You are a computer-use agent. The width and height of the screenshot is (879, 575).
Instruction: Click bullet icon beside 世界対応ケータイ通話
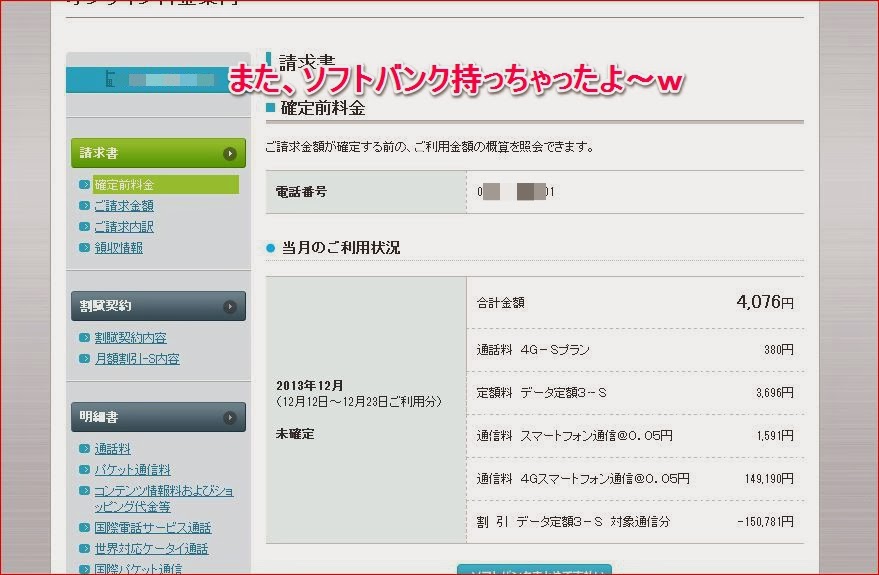tap(85, 548)
